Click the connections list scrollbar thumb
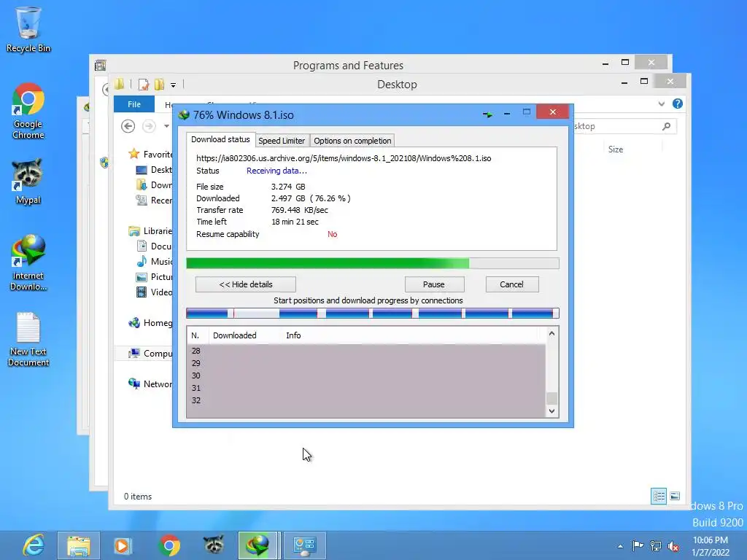Image resolution: width=747 pixels, height=560 pixels. [x=551, y=398]
